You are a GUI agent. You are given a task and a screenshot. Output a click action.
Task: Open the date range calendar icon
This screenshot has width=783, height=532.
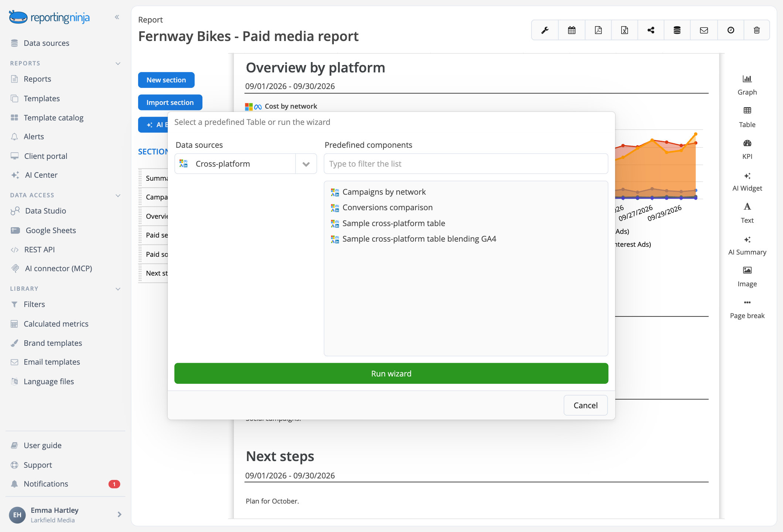pyautogui.click(x=571, y=30)
